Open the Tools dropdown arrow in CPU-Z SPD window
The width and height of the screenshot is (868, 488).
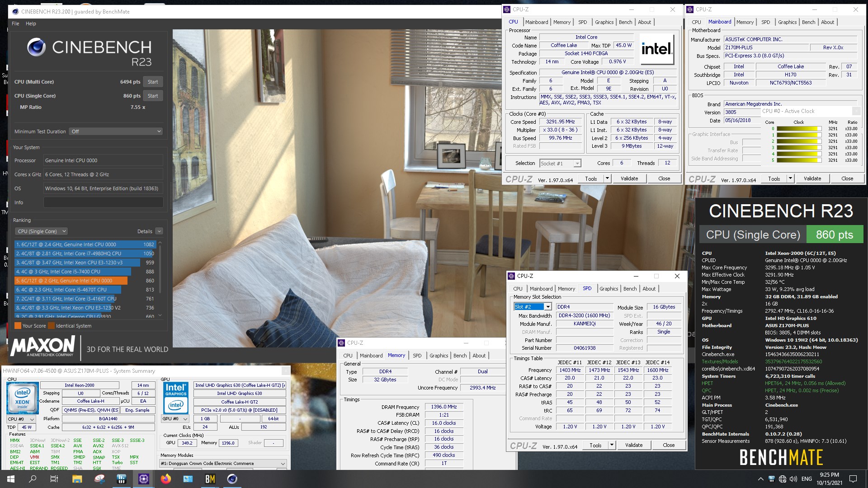612,445
